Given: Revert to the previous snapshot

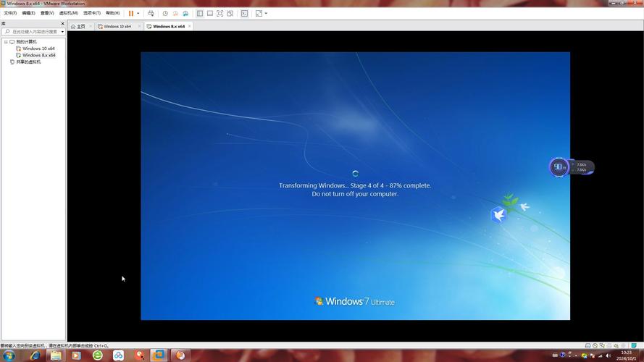Looking at the screenshot, I should [x=175, y=13].
